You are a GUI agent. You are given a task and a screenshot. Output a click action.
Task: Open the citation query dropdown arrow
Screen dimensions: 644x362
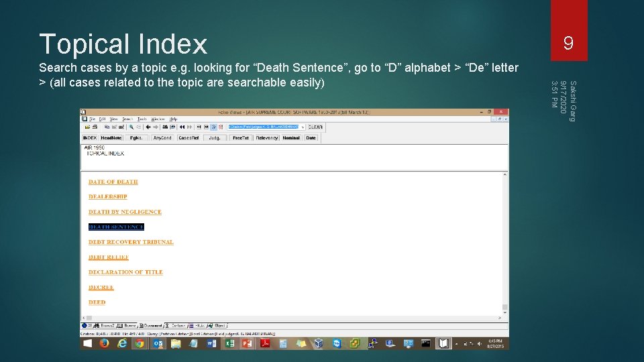point(303,127)
